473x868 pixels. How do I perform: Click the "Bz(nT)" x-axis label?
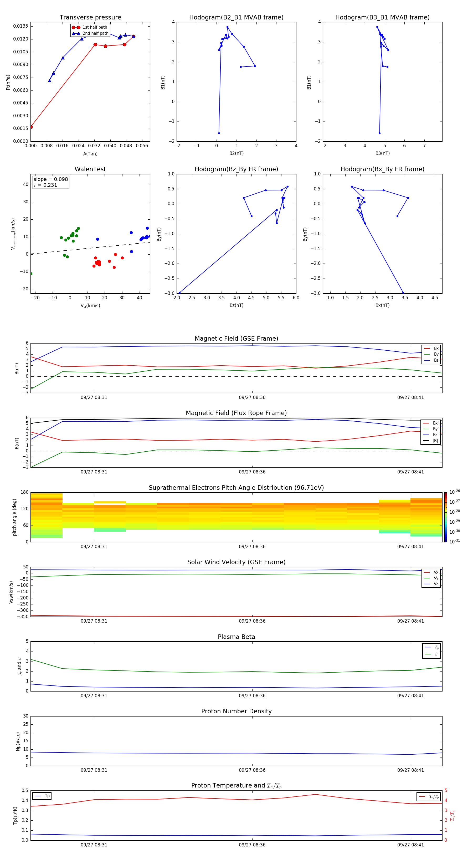[236, 305]
